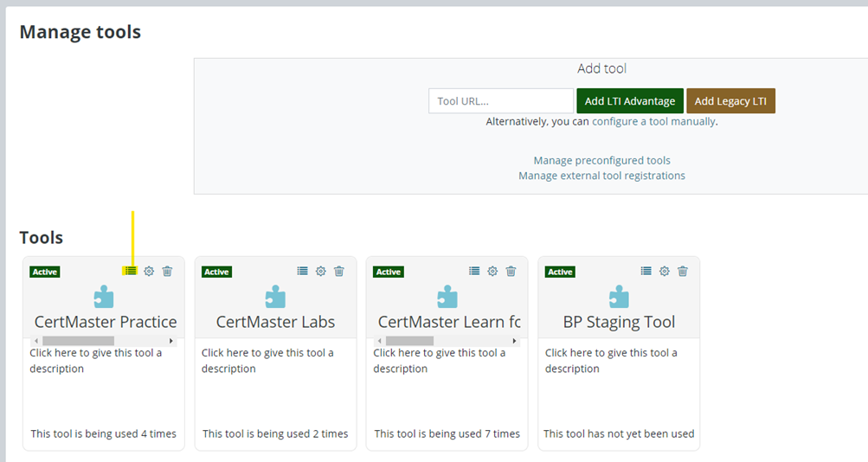
Task: Click the left arrow of the CertMaster Learn title scrollbar
Action: 379,341
